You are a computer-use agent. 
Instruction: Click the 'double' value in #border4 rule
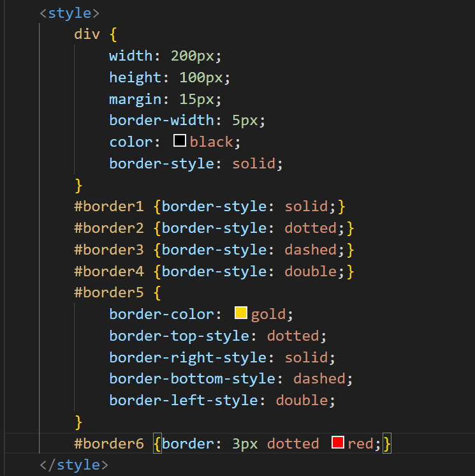(x=311, y=271)
